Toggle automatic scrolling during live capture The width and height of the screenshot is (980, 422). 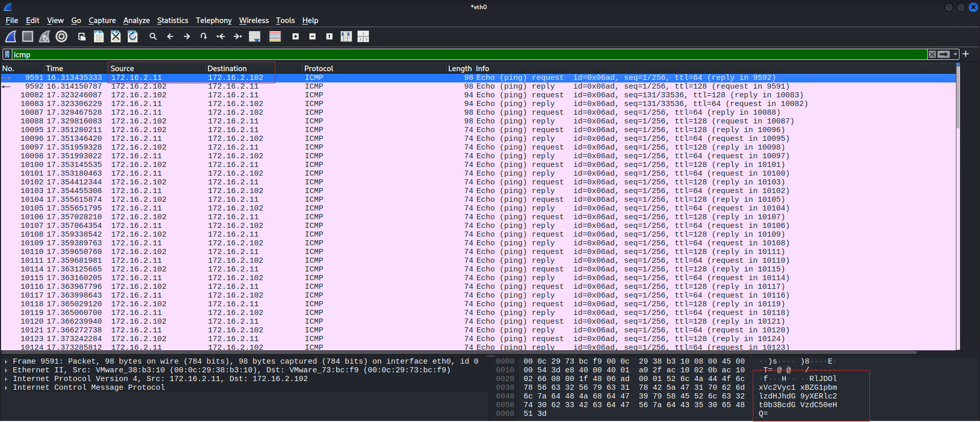pos(255,36)
